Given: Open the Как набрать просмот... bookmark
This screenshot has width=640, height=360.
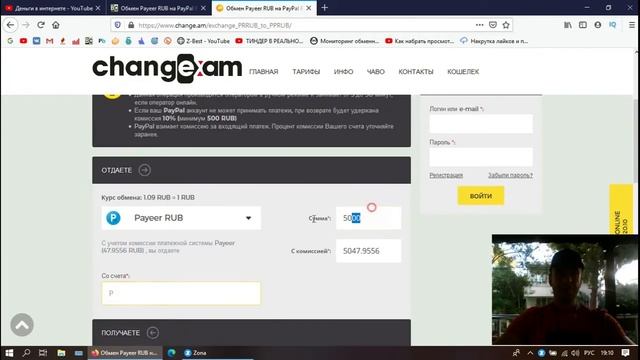Looking at the screenshot, I should click(x=420, y=41).
